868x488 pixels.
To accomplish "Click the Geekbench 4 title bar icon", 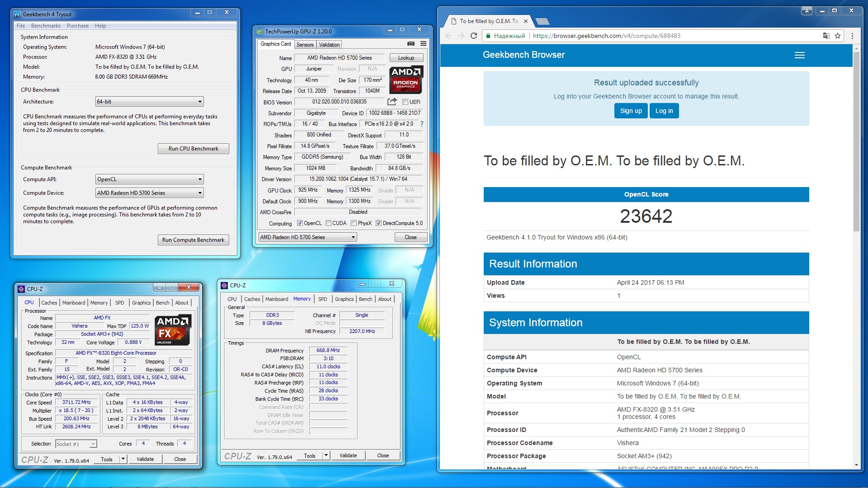I will [18, 14].
